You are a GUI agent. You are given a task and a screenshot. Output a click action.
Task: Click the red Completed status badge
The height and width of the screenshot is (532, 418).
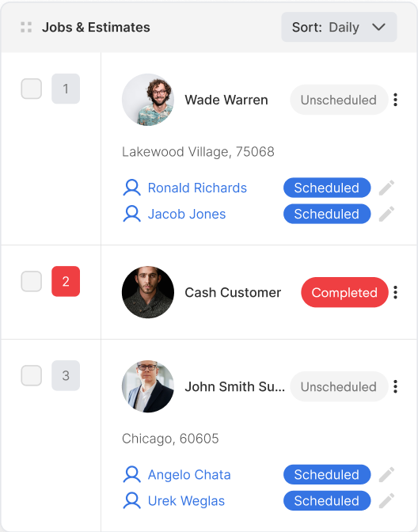pos(344,292)
